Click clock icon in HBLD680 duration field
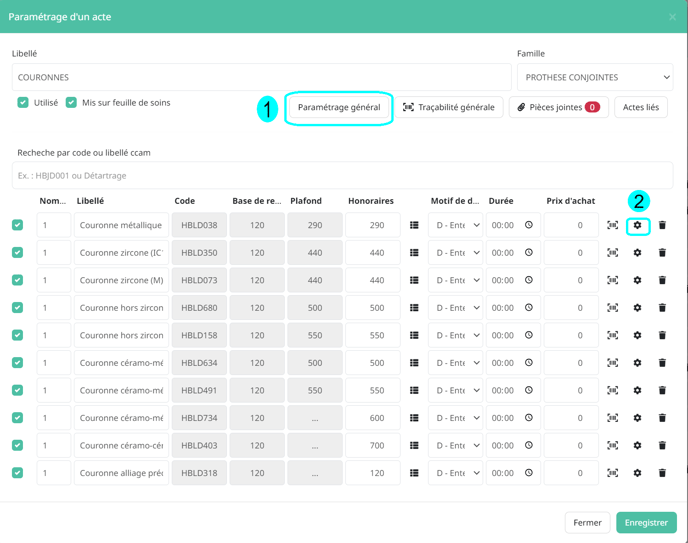Screen dimensions: 688x543 tap(529, 307)
